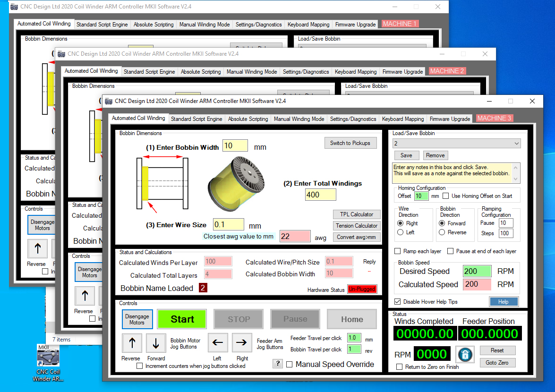555x392 pixels.
Task: Select the Right wire direction
Action: tap(401, 223)
